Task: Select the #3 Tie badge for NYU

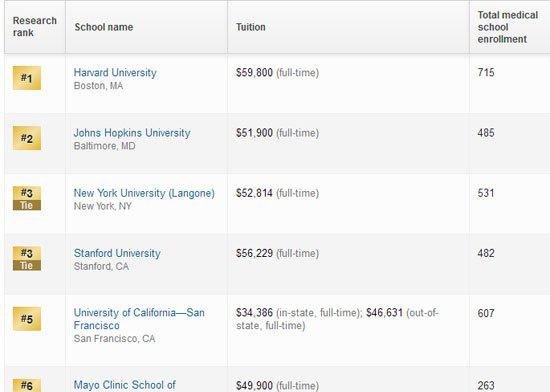Action: [27, 198]
